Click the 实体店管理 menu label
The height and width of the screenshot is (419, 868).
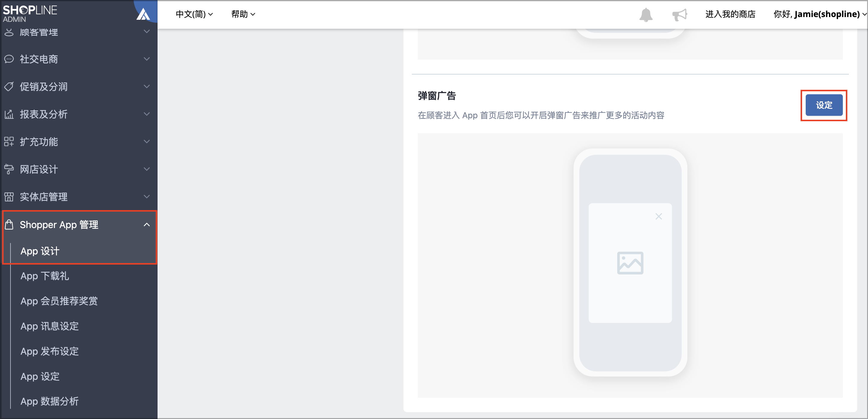(x=43, y=197)
